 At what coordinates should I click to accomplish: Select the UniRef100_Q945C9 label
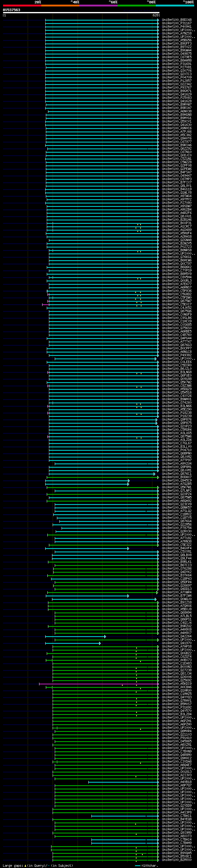coord(177,481)
